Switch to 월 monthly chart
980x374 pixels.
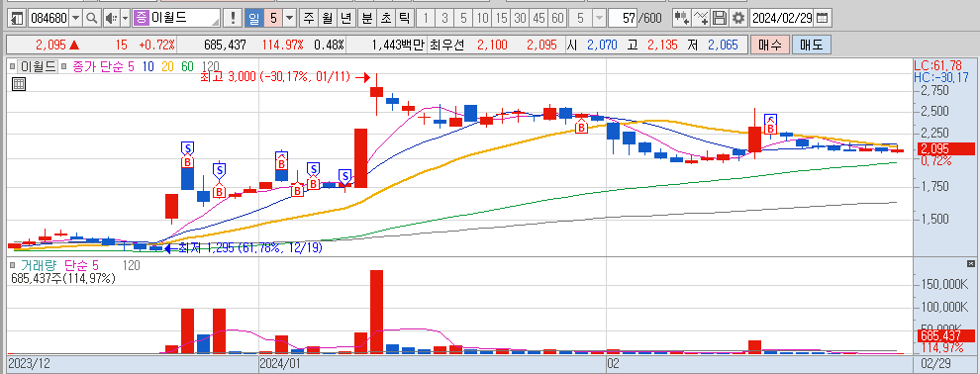click(x=327, y=18)
